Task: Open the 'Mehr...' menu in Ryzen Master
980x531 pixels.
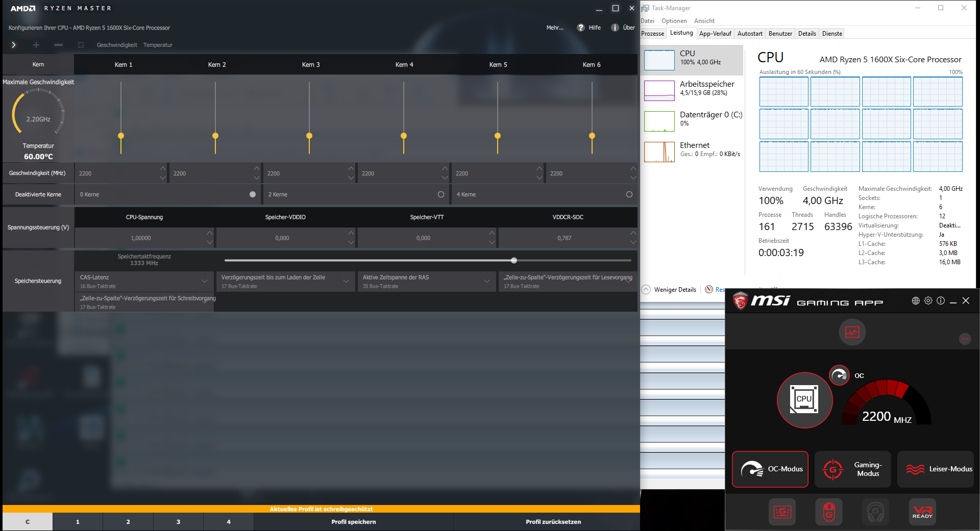Action: [x=555, y=28]
